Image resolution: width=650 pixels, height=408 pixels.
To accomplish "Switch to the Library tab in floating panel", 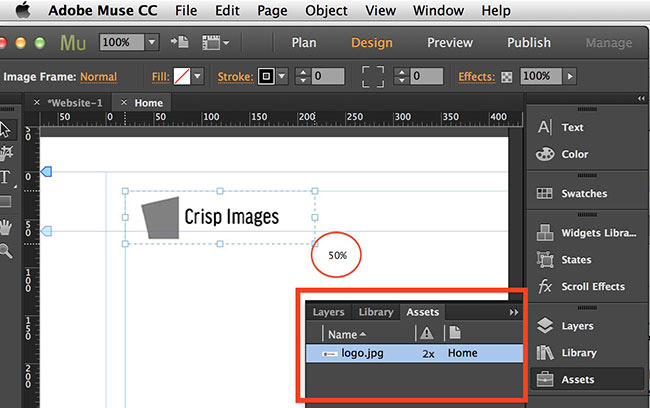I will [376, 312].
